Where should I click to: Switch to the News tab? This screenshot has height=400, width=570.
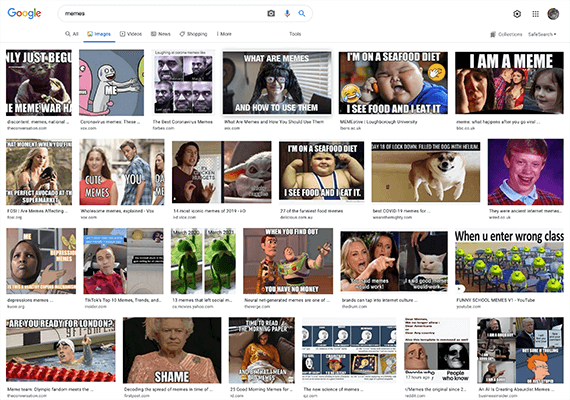(x=161, y=34)
